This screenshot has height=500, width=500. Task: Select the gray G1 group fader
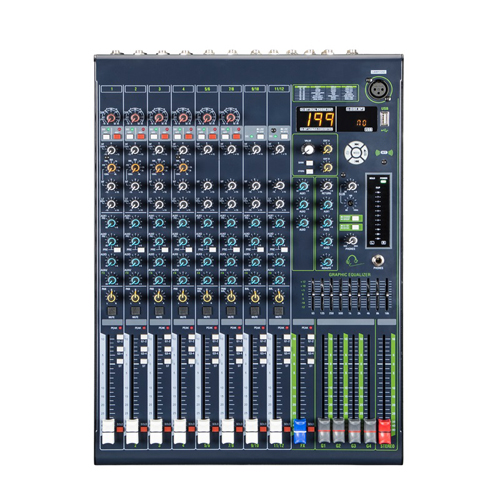pos(323,431)
